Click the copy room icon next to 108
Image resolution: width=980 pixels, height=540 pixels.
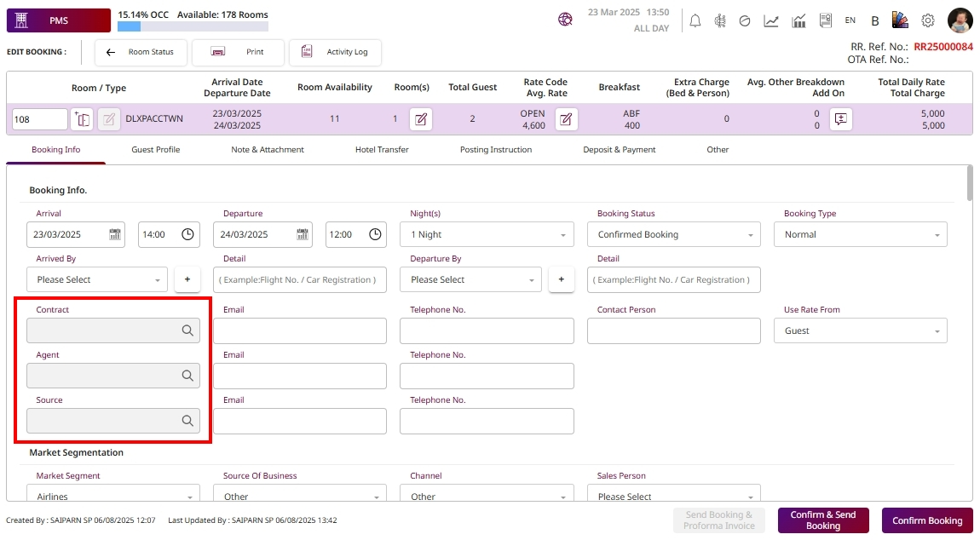pos(82,119)
